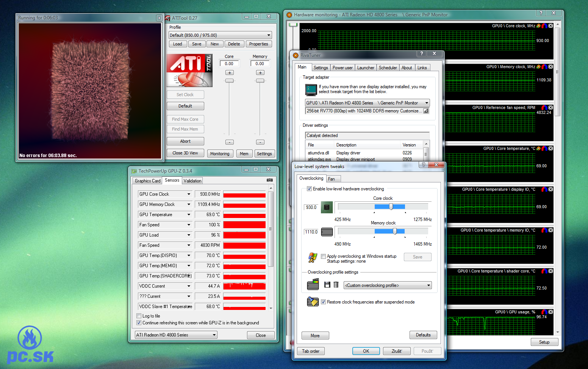Viewport: 588px width, 369px height.
Task: Click the ATITool Memory minus decrement button
Action: (260, 142)
